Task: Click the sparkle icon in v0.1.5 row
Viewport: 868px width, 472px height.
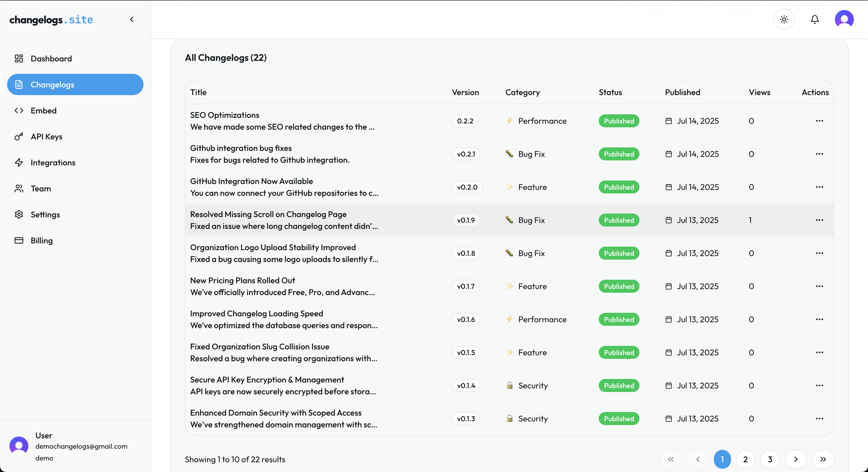Action: (x=509, y=352)
